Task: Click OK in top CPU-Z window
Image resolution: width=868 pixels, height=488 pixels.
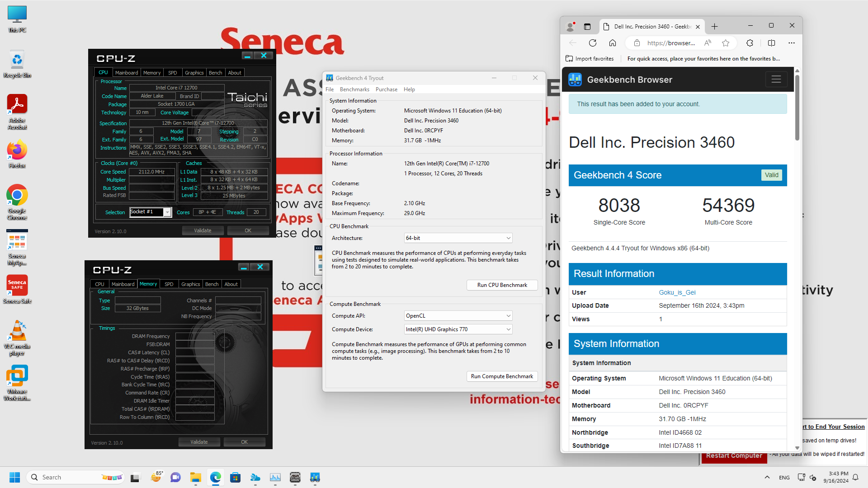Action: tap(248, 230)
